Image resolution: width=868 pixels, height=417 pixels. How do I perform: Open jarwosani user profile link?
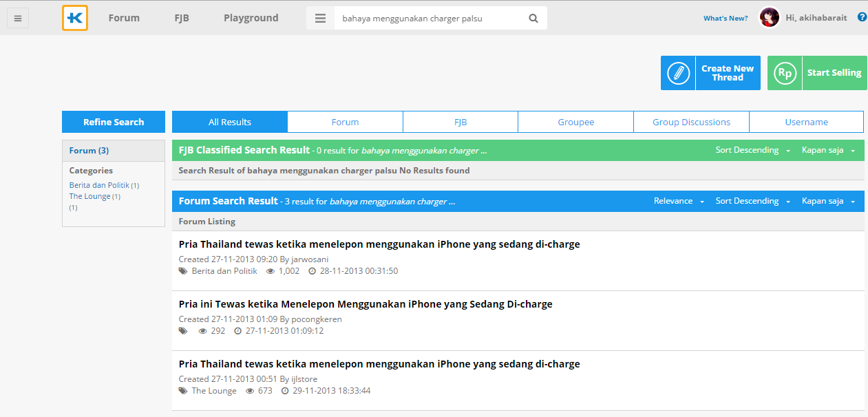tap(310, 259)
